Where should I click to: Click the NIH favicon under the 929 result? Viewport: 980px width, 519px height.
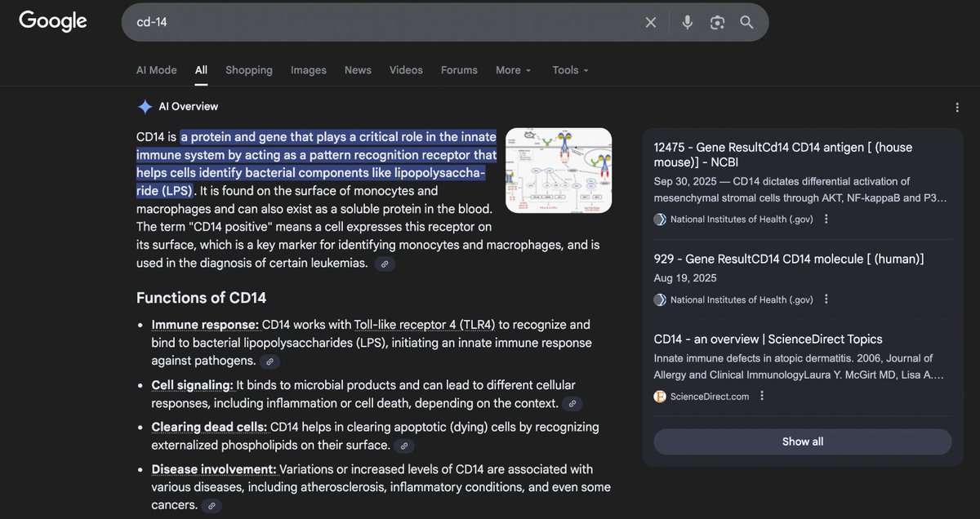click(660, 299)
